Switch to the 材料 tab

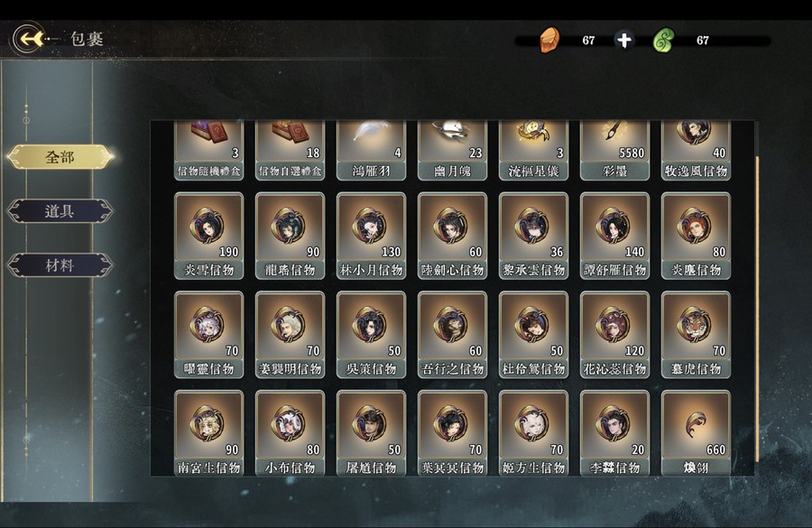point(60,265)
